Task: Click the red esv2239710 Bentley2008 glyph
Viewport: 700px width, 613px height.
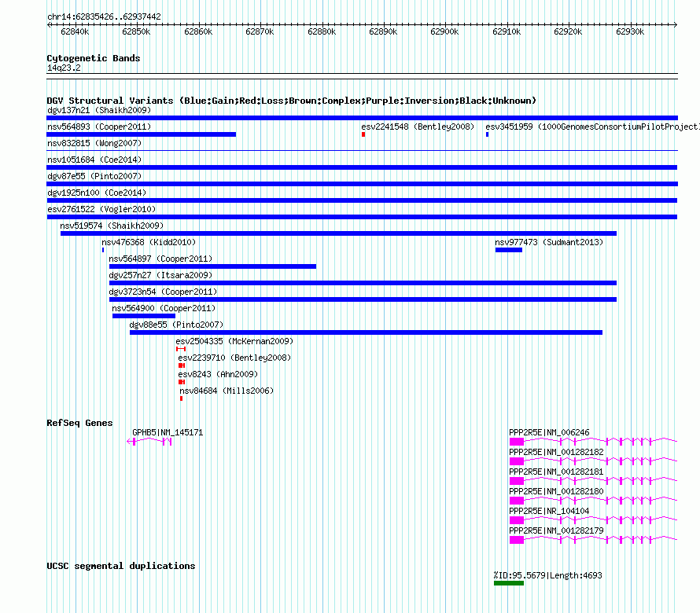Action: point(182,365)
